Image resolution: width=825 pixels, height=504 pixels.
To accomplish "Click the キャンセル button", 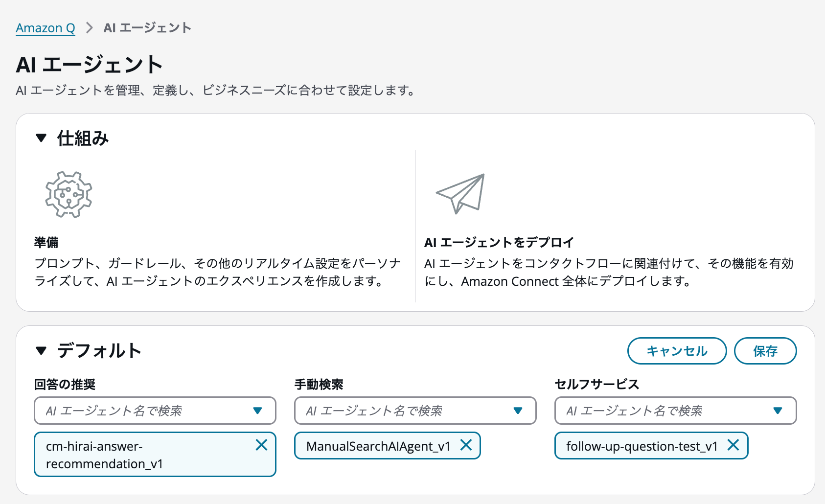I will tap(677, 351).
